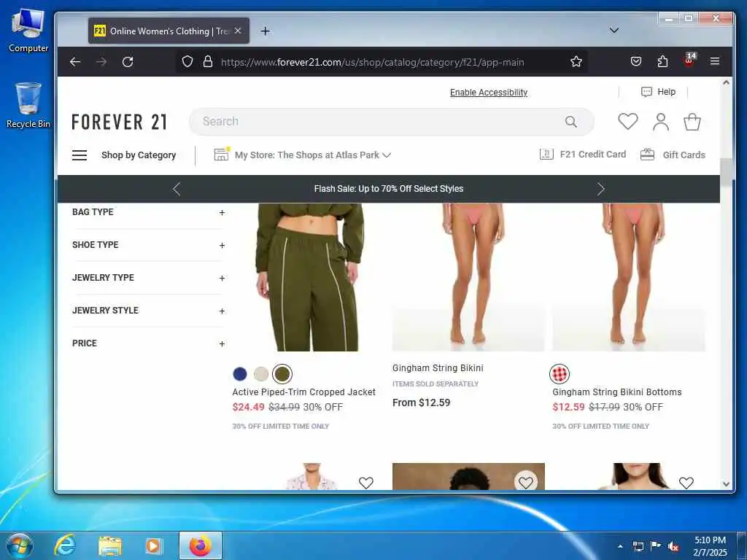Open Active Piped-Trim Cropped Jacket product title
This screenshot has height=560, width=747.
(x=304, y=392)
